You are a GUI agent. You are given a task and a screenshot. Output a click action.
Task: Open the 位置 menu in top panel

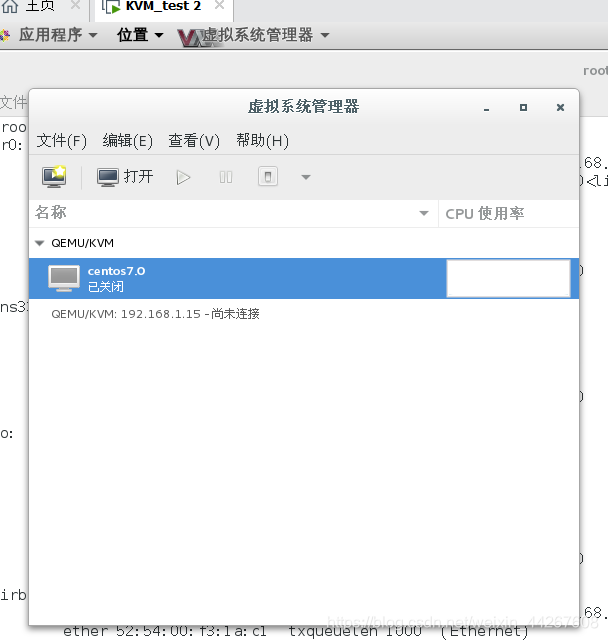[140, 35]
